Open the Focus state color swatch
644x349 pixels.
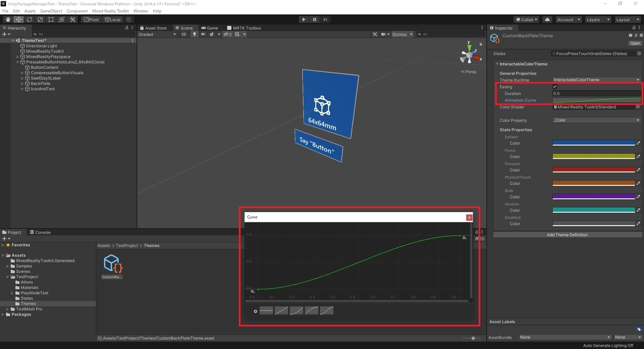[594, 157]
